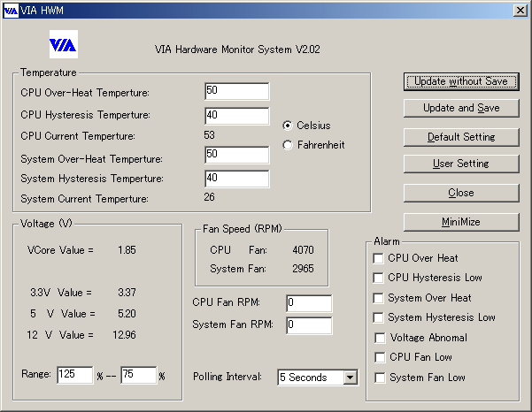Click the 5 Seconds polling value
This screenshot has height=412, width=532.
tap(304, 378)
